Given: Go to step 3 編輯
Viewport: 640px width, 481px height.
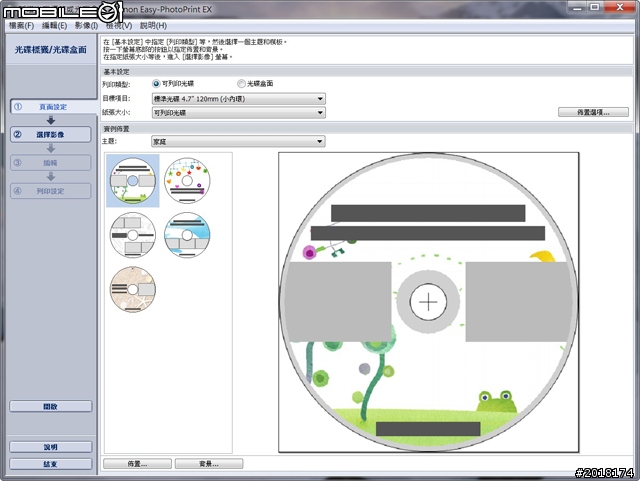Looking at the screenshot, I should [51, 163].
